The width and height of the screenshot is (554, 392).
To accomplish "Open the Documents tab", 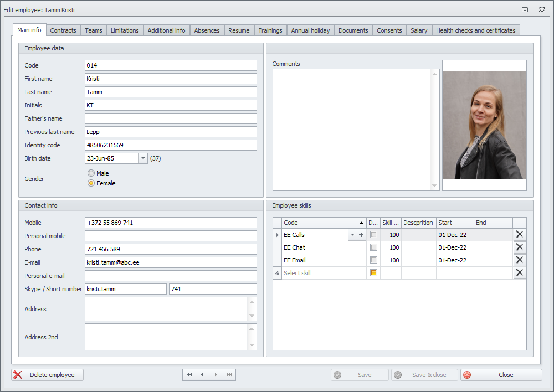I will [x=353, y=30].
